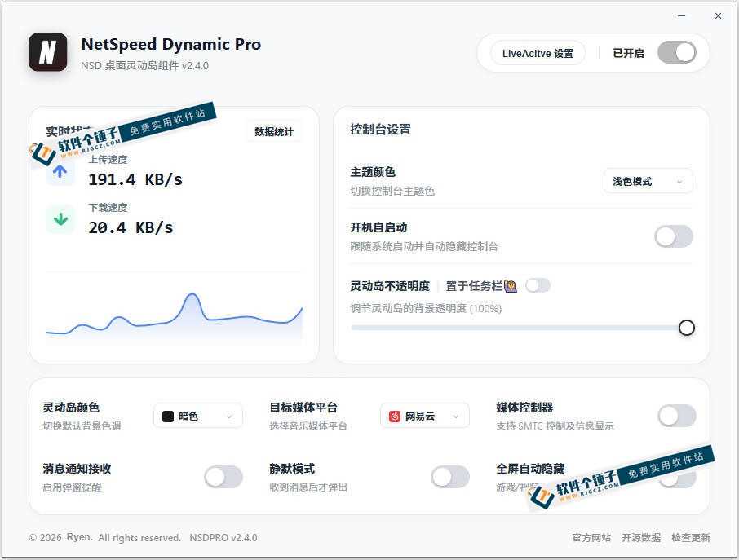The width and height of the screenshot is (739, 560).
Task: Open the 目标媒体平台 网易云 dropdown
Action: coord(425,417)
